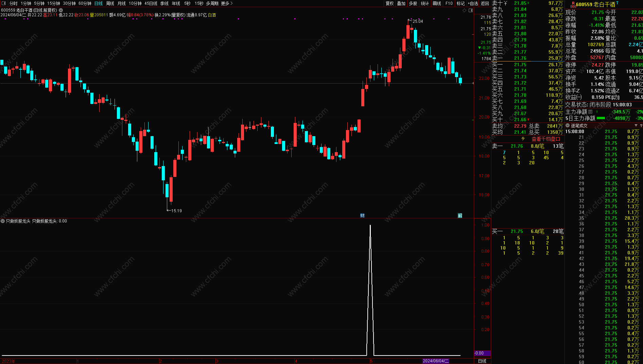Screen dimensions: 643x364
Task: Click the 600559 老白干酒 stock title
Action: pyautogui.click(x=595, y=4)
